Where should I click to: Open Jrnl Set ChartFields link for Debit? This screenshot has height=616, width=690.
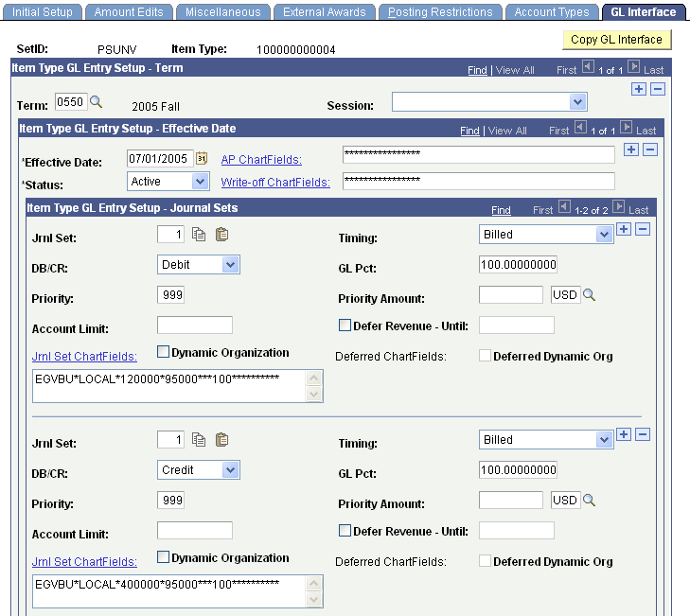84,357
